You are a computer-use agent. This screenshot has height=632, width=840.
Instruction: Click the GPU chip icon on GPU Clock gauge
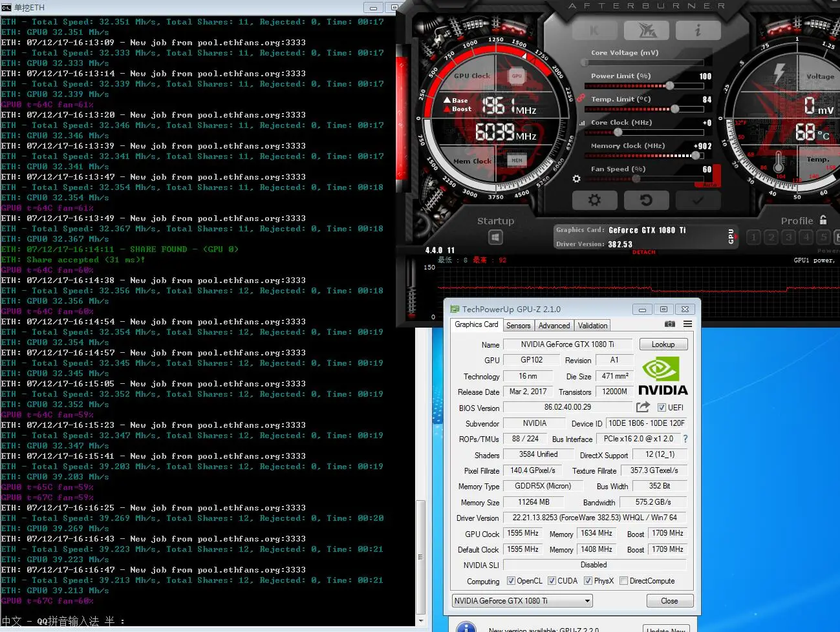[517, 76]
